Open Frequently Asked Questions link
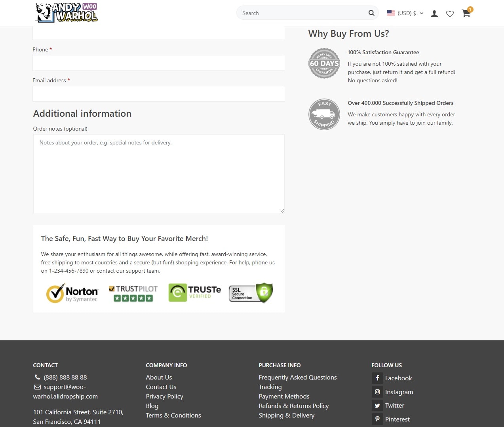The width and height of the screenshot is (504, 427). 298,378
